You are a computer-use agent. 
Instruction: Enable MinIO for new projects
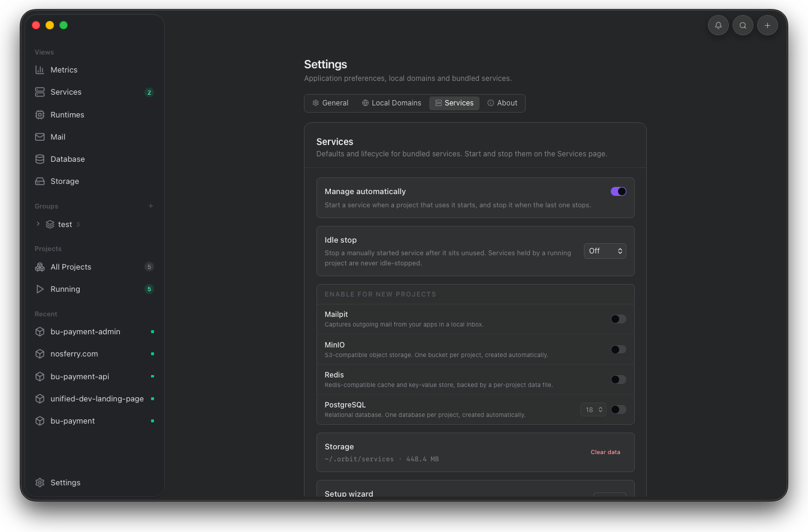(619, 349)
